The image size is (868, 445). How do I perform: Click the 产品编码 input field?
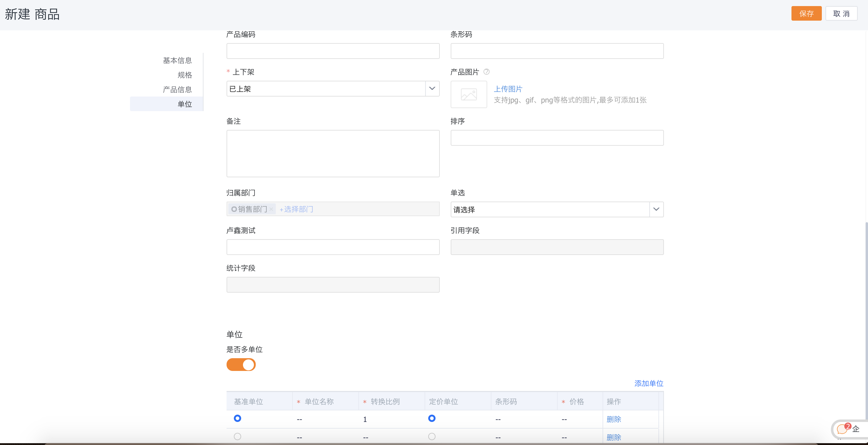(x=333, y=51)
